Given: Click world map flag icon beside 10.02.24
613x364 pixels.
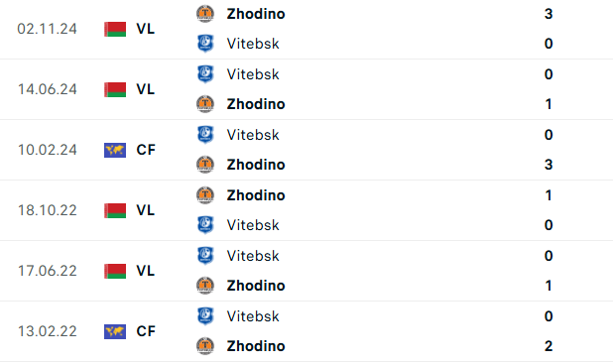Looking at the screenshot, I should (115, 150).
